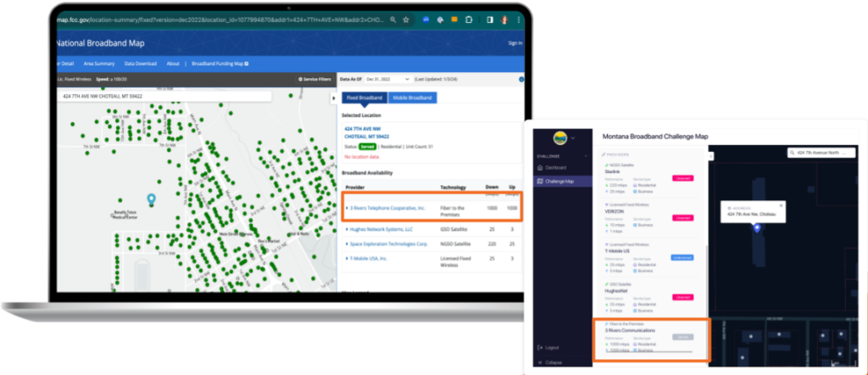Viewport: 868px width, 375px height.
Task: Expand the T-Mobile USA, Inc. row
Action: point(347,258)
